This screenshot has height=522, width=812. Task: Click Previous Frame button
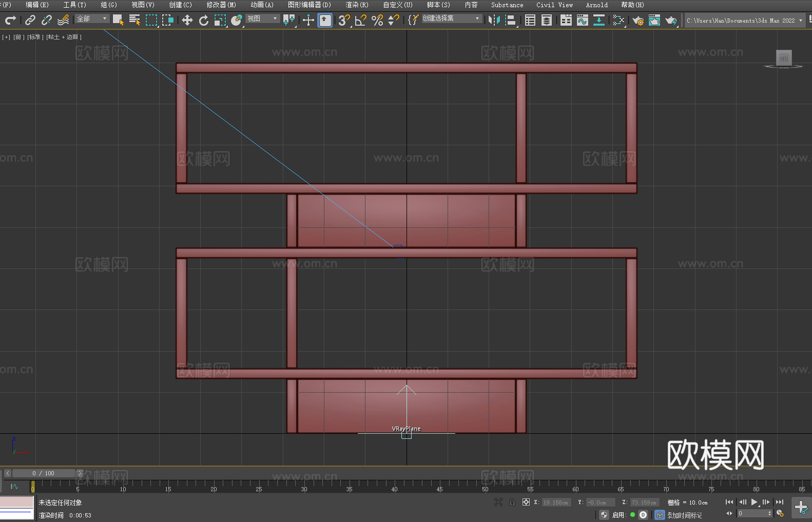[743, 502]
